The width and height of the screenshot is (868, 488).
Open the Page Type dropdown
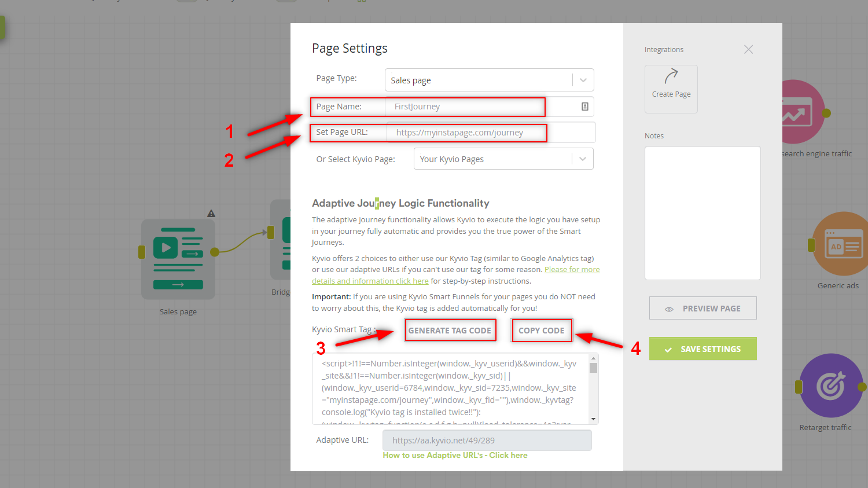pos(490,80)
